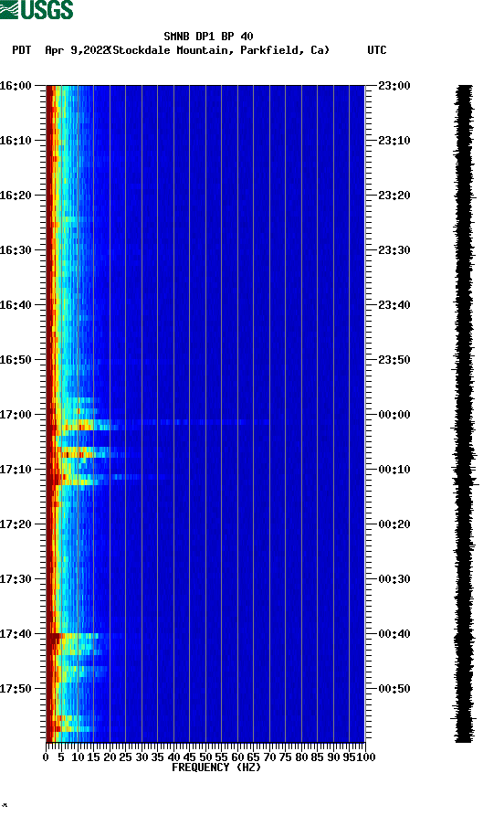The width and height of the screenshot is (504, 815).
Task: Click the '17:20' PDT time label
Action: point(16,524)
